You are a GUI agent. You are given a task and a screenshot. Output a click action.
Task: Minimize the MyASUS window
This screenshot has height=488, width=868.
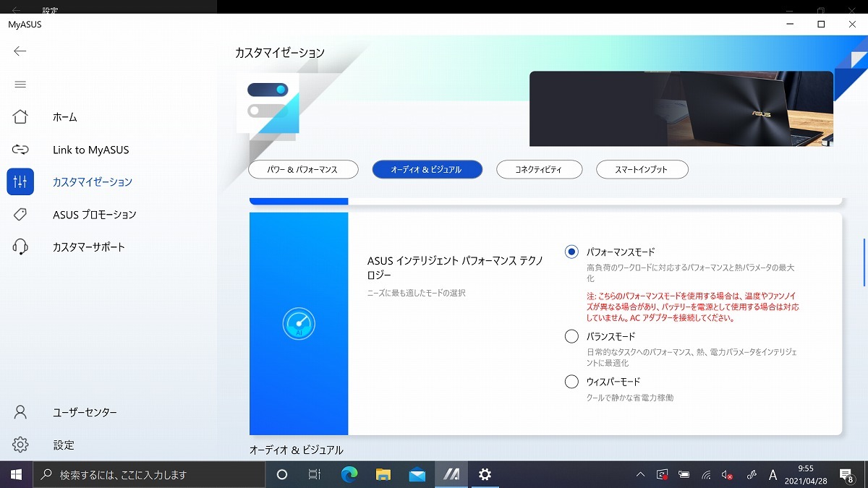[788, 24]
